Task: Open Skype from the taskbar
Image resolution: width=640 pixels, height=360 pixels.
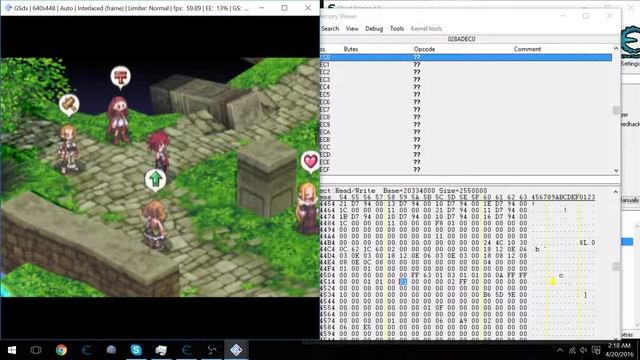Action: click(x=136, y=350)
